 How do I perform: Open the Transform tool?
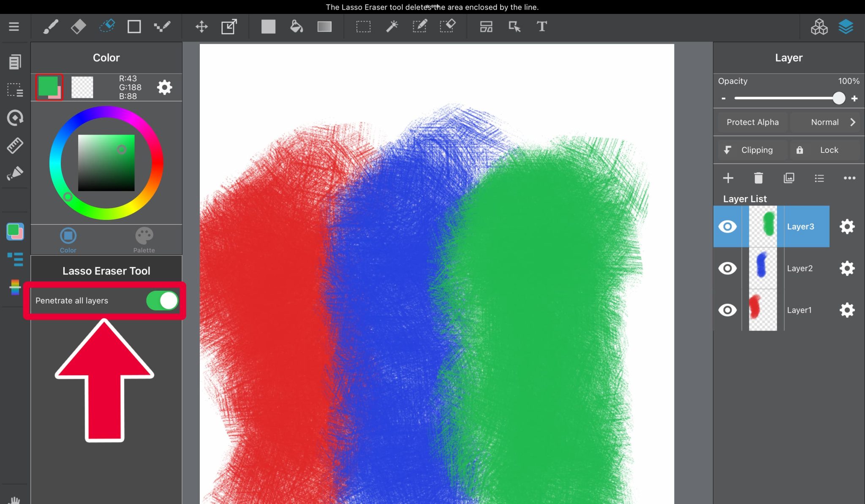[228, 27]
